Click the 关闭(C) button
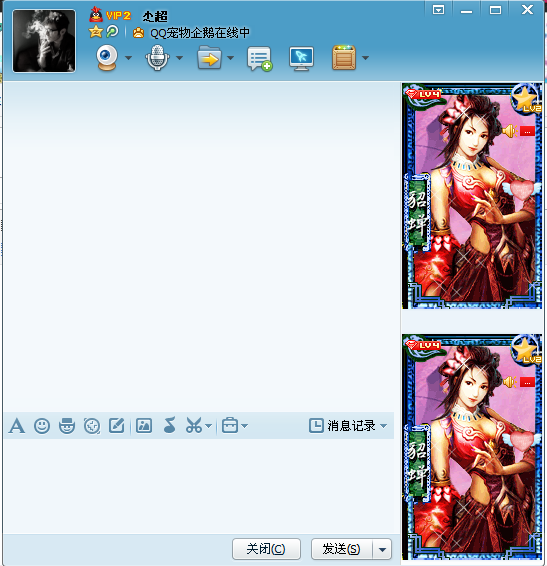 click(x=266, y=549)
